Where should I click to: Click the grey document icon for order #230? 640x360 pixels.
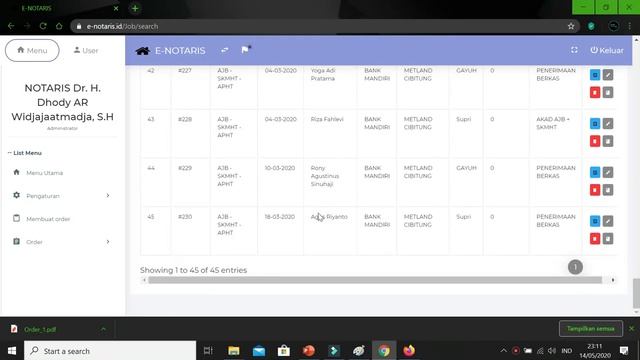(x=608, y=238)
